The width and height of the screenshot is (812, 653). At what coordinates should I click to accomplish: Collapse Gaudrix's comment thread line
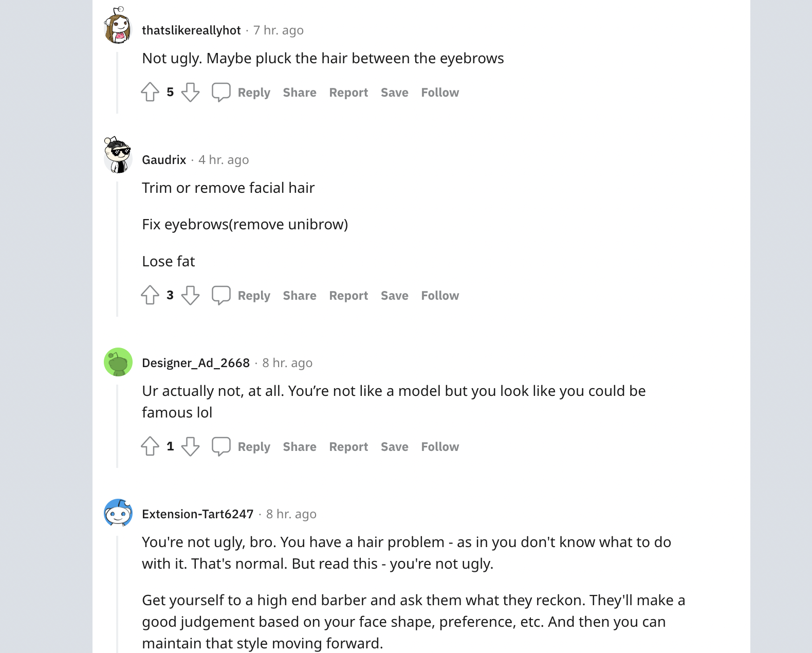[117, 249]
